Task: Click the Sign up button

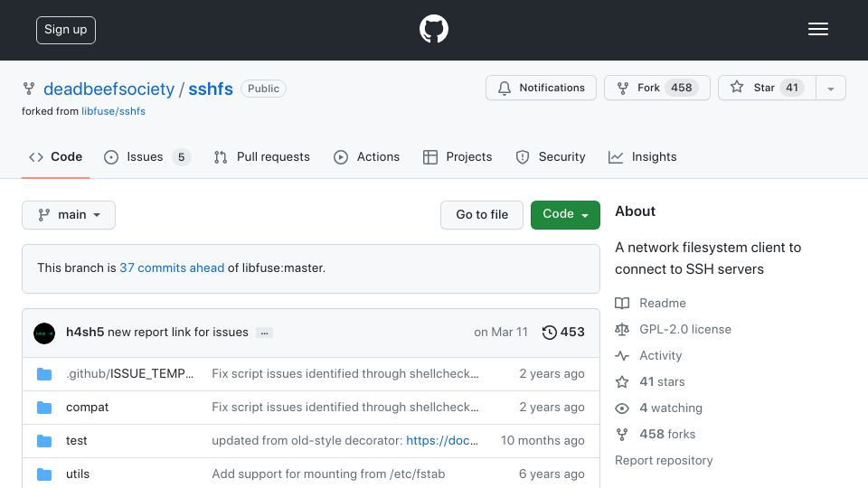Action: tap(66, 30)
